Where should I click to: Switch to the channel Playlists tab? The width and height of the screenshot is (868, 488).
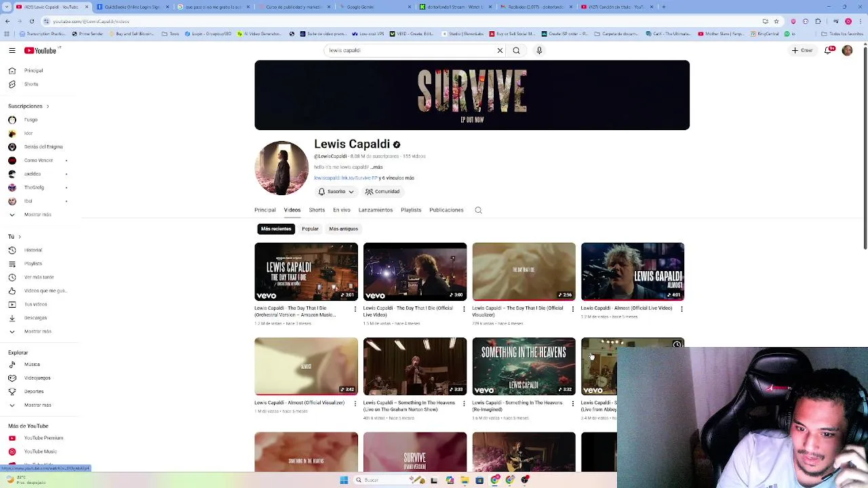coord(411,210)
